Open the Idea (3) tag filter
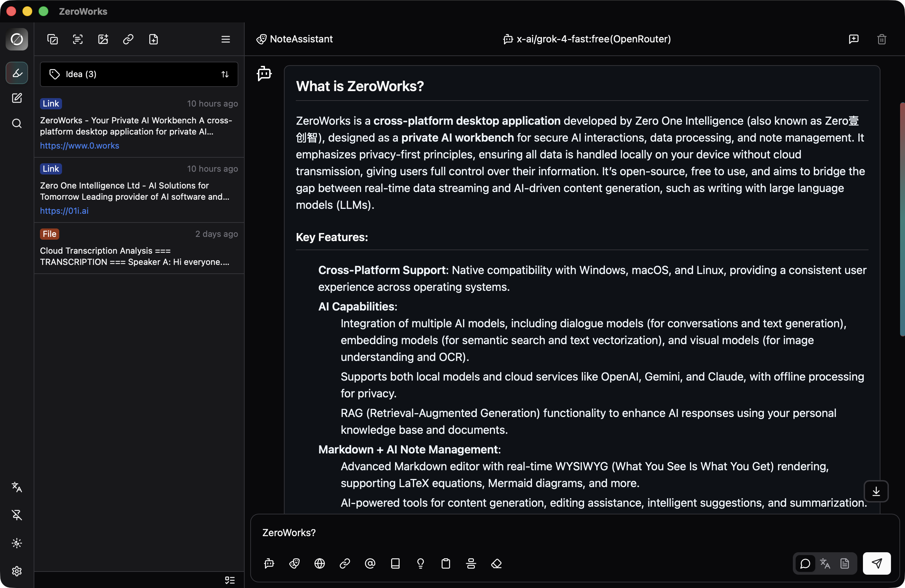The width and height of the screenshot is (905, 588). click(x=80, y=74)
